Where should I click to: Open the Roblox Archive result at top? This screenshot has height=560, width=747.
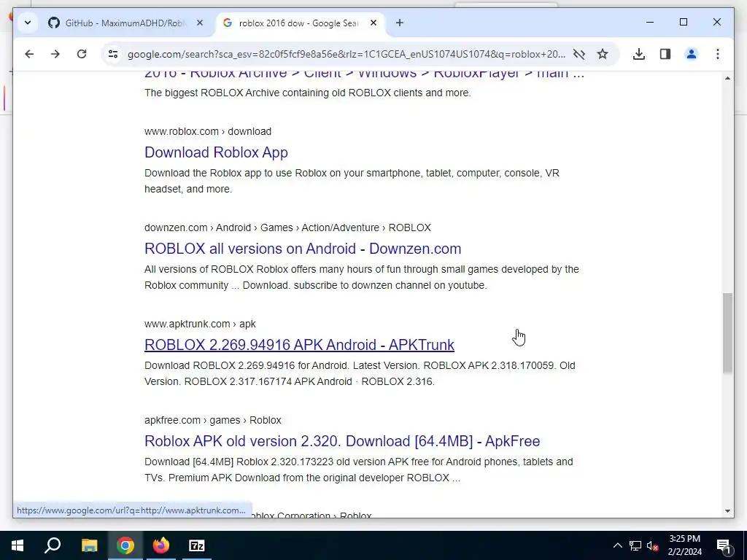pos(364,75)
